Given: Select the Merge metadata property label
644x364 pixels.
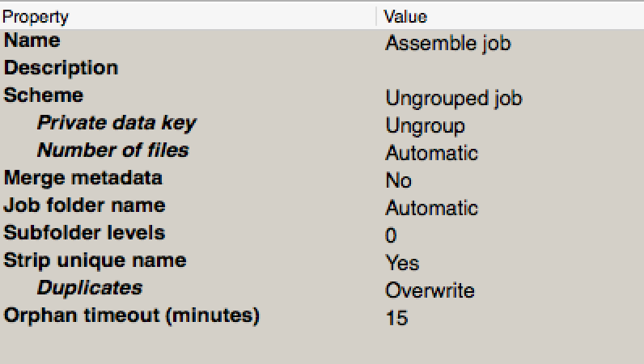Looking at the screenshot, I should (x=83, y=178).
